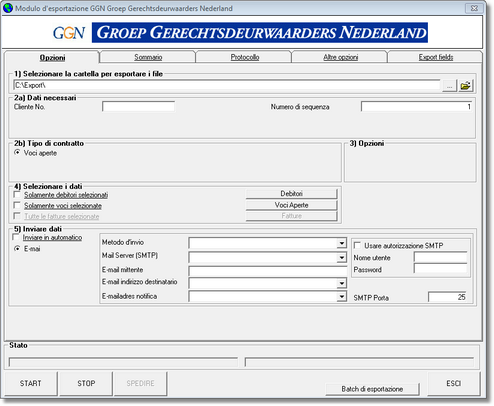Click the STOP button
Screen dimensions: 494x406
pos(86,383)
